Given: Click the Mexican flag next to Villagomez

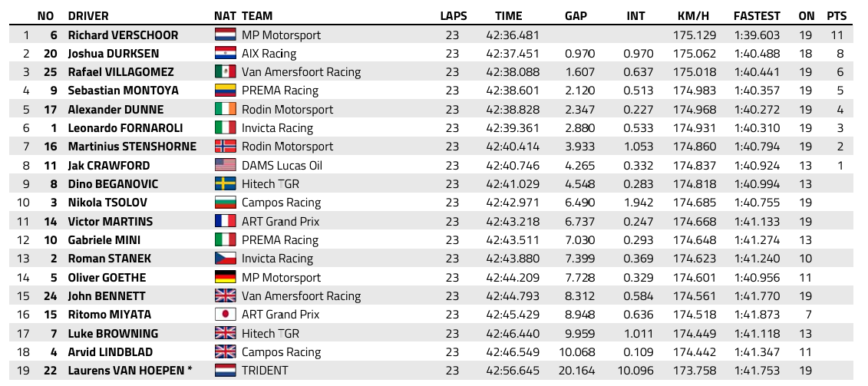Looking at the screenshot, I should click(x=225, y=72).
